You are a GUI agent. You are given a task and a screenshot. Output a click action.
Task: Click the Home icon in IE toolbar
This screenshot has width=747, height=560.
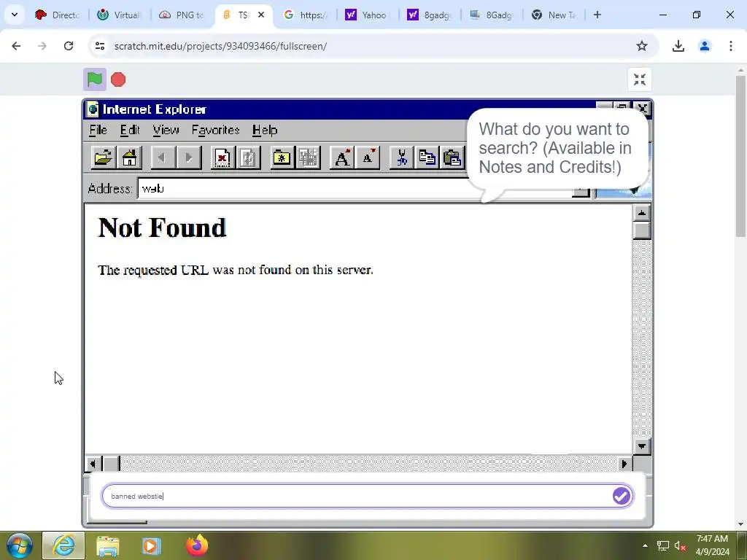130,157
